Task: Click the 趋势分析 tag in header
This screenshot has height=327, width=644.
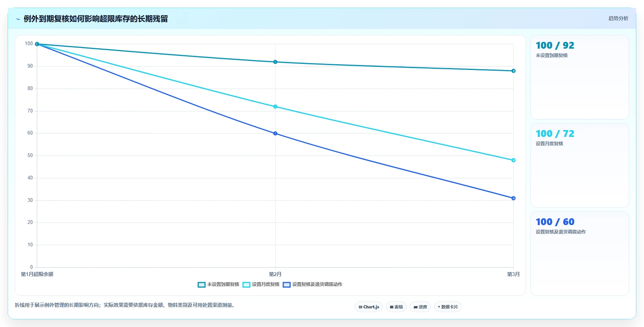Action: [x=618, y=18]
